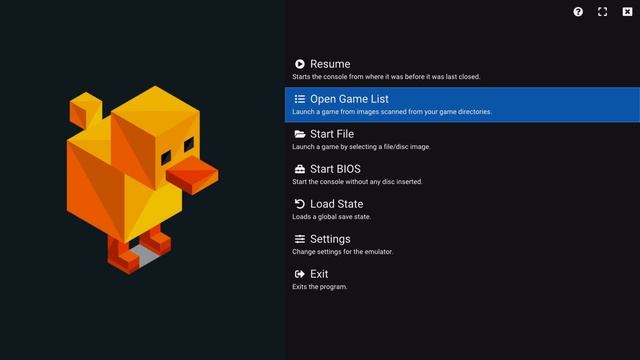Choose the Exit label

(319, 274)
